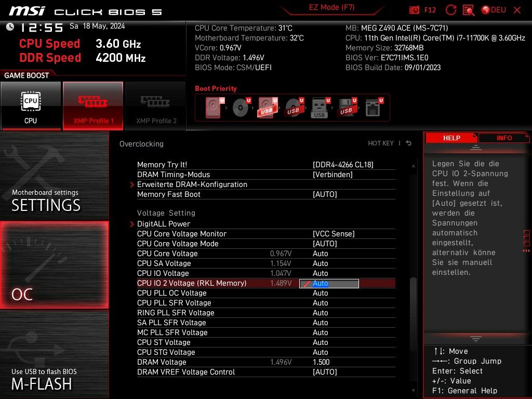The image size is (532, 399).
Task: Select the MC PLL SFR Voltage row
Action: click(x=266, y=332)
